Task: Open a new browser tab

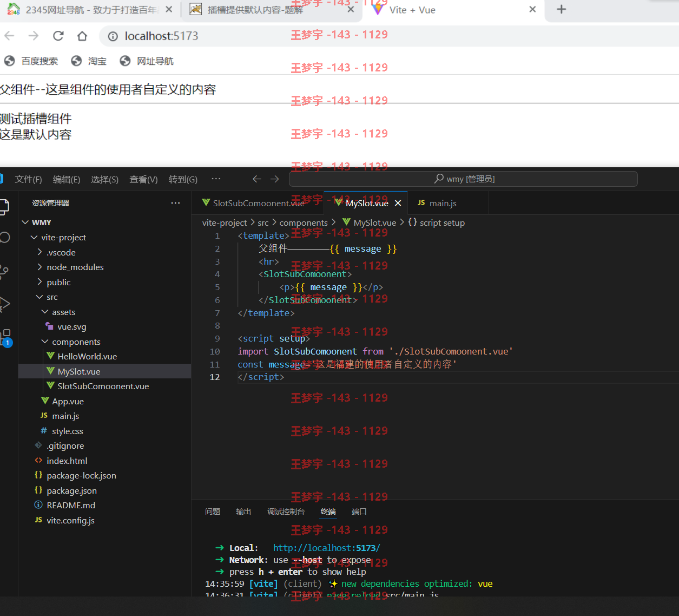Action: point(562,9)
